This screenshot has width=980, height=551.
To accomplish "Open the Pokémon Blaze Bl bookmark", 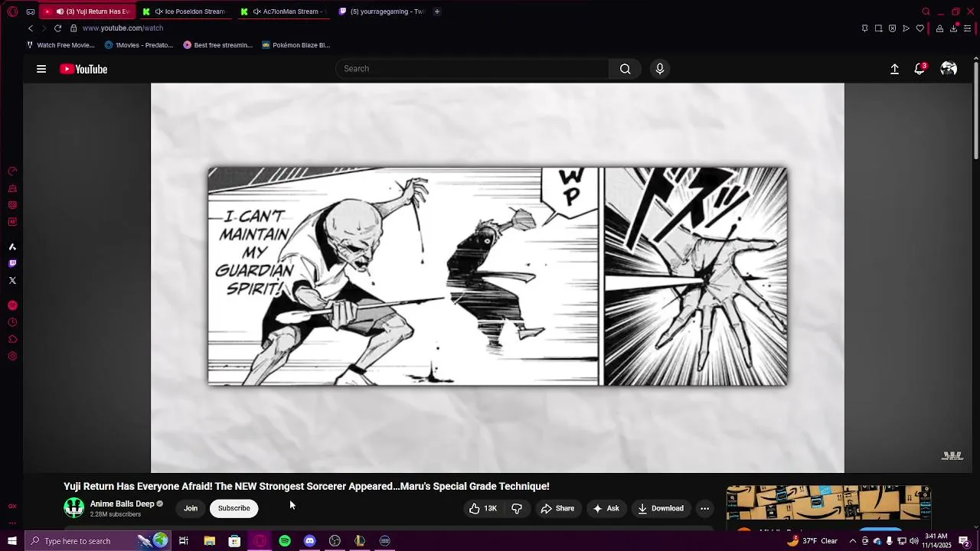I will (296, 45).
